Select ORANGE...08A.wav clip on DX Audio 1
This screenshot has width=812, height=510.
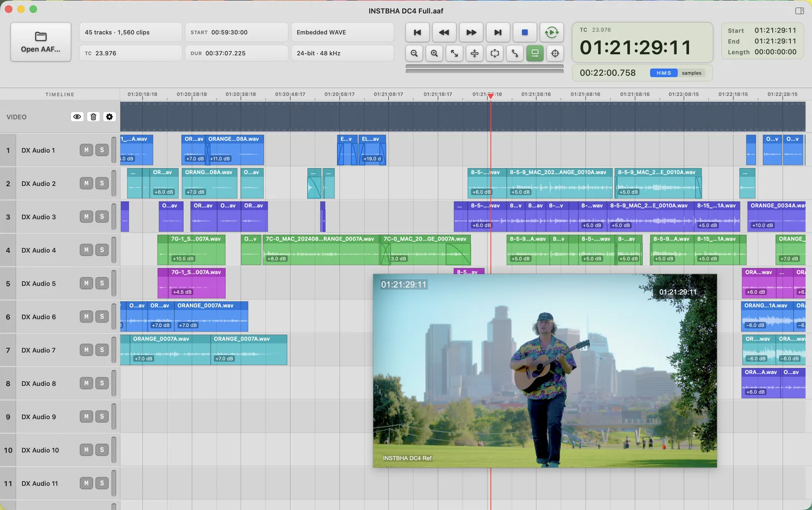234,150
